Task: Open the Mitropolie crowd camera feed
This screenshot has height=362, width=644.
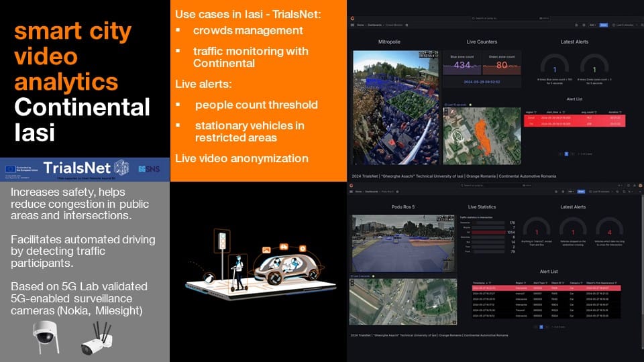Action: click(396, 107)
